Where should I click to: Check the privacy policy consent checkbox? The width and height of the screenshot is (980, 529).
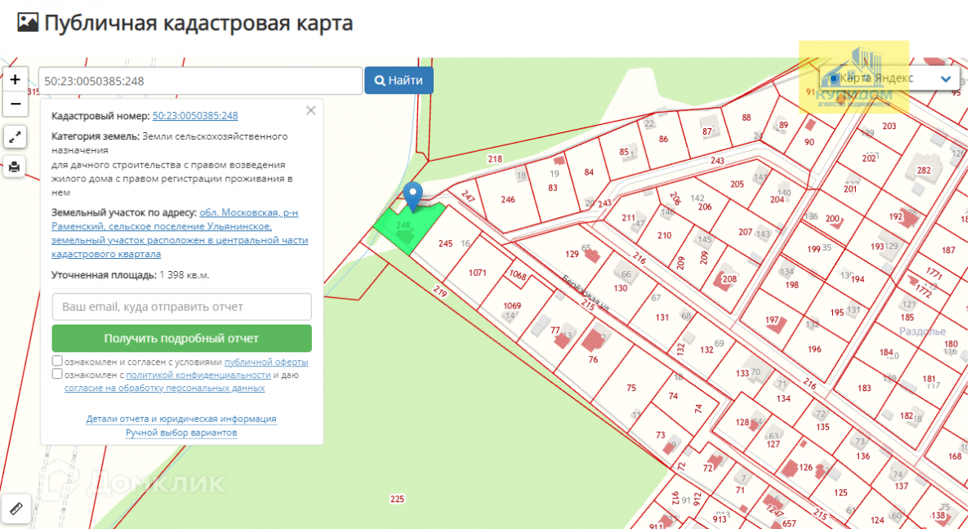tap(57, 374)
